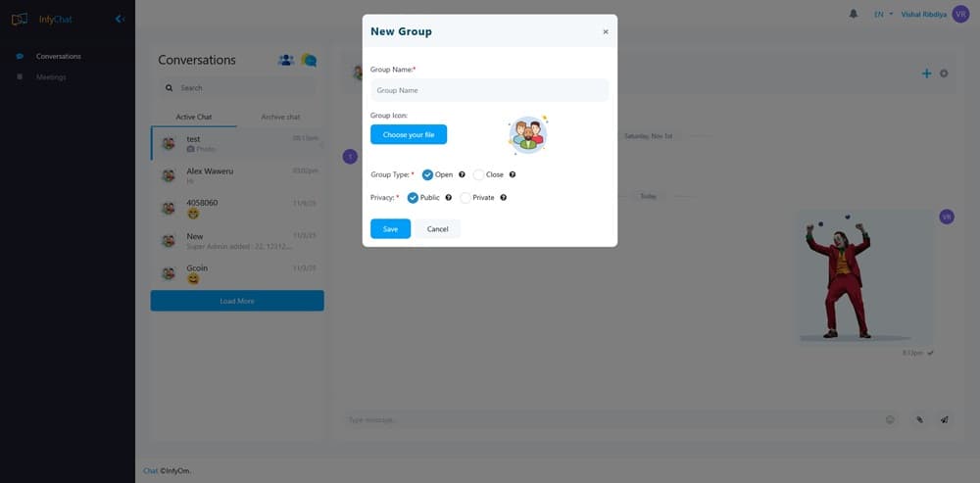Click the help icon next to Private

tap(503, 197)
